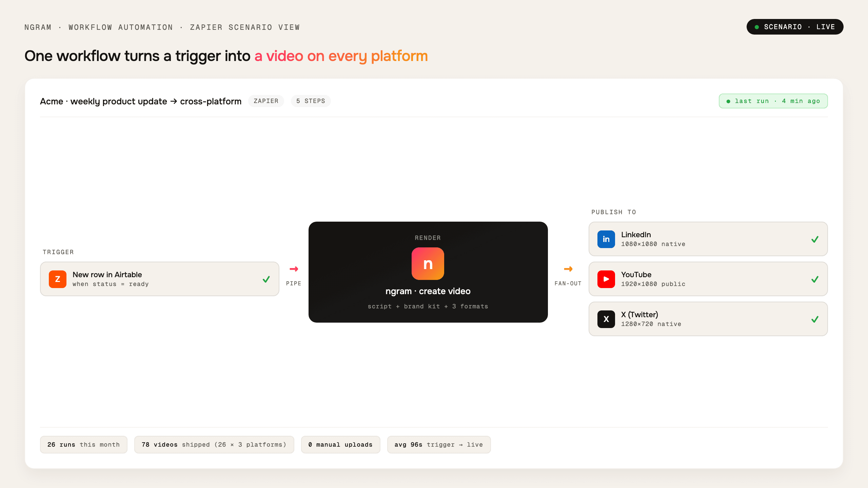Click the 78 videos shipped stat
This screenshot has height=488, width=868.
pos(214,445)
